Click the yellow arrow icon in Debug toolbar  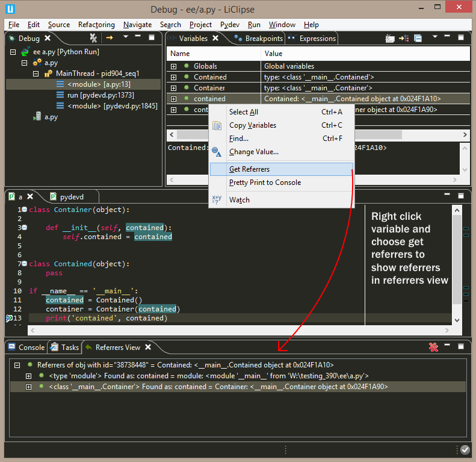click(x=110, y=38)
